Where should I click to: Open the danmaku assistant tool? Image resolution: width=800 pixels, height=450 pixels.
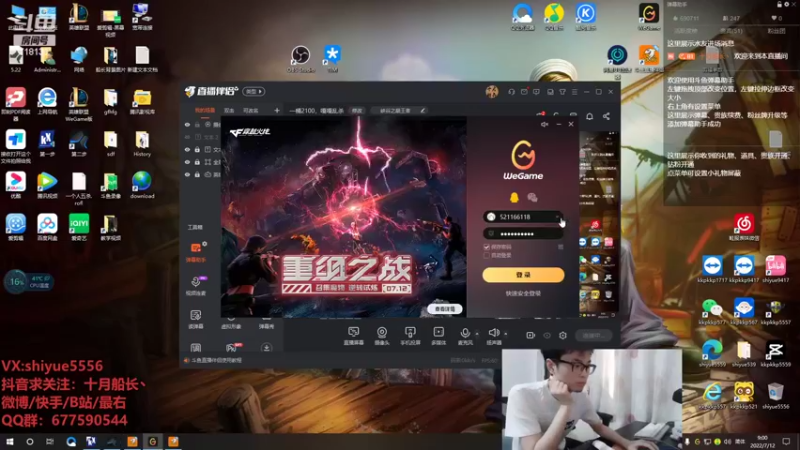coord(196,252)
